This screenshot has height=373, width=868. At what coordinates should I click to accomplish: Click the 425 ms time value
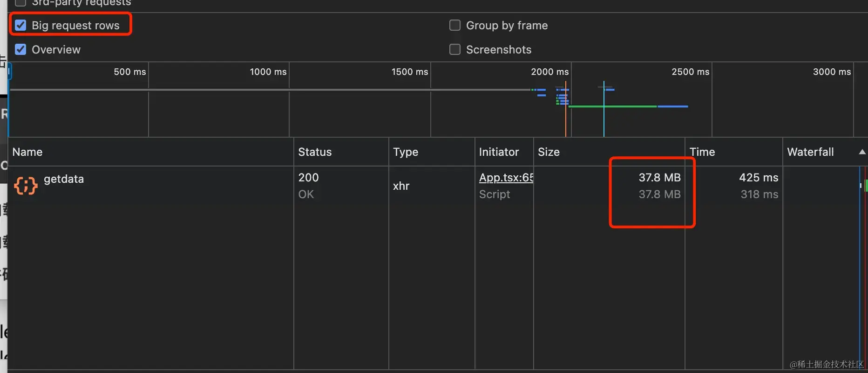tap(759, 178)
